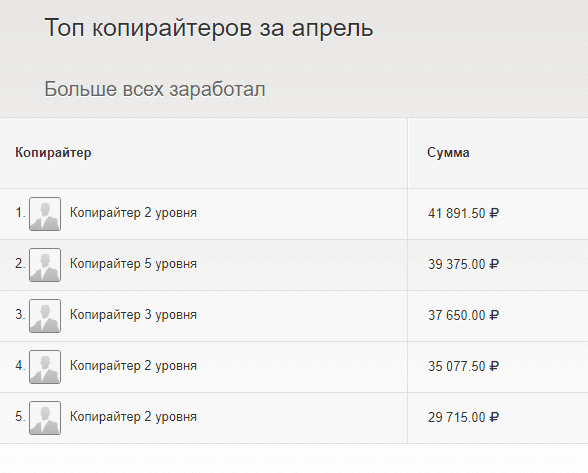Image resolution: width=588 pixels, height=473 pixels.
Task: Open Копирайтер 5 уровня profile link
Action: tap(133, 264)
